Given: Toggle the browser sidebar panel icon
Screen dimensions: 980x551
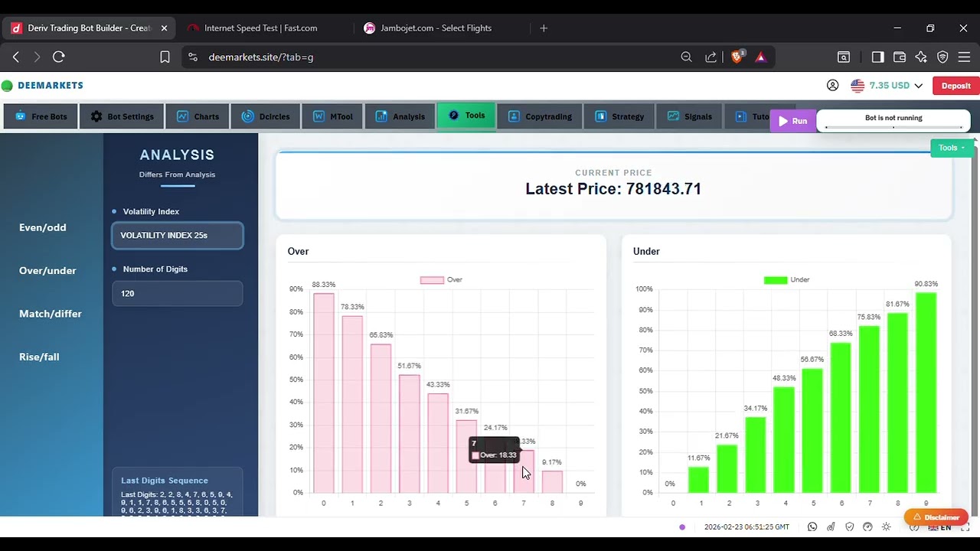Looking at the screenshot, I should 877,57.
